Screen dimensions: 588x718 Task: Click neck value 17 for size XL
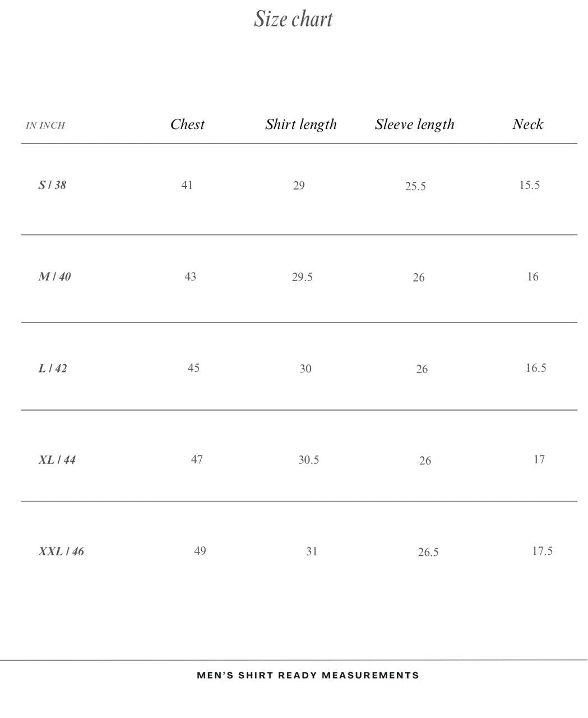click(x=539, y=459)
